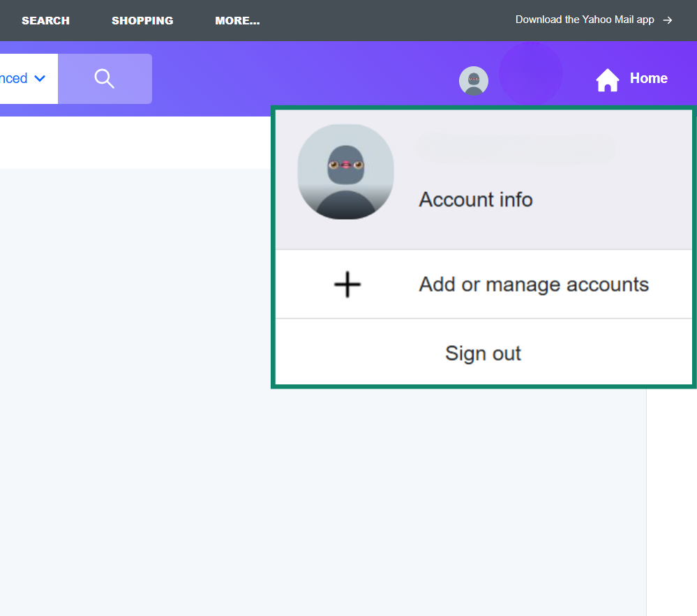Viewport: 697px width, 616px height.
Task: Click the Home navigation link
Action: tap(649, 78)
